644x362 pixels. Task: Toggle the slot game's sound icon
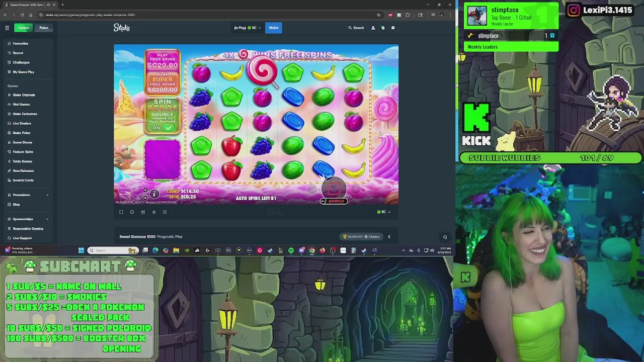pyautogui.click(x=145, y=197)
